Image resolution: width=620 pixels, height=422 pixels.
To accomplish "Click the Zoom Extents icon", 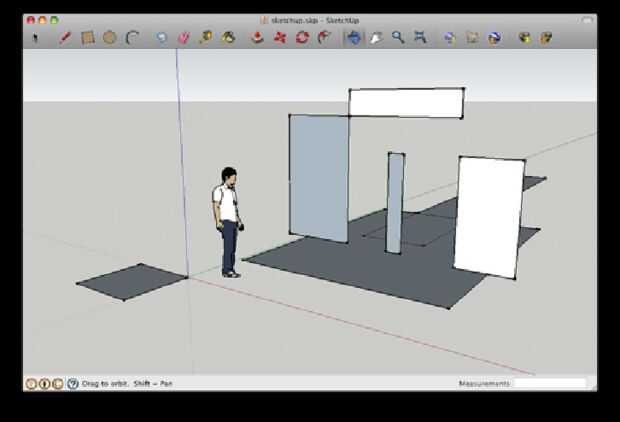I will (420, 38).
